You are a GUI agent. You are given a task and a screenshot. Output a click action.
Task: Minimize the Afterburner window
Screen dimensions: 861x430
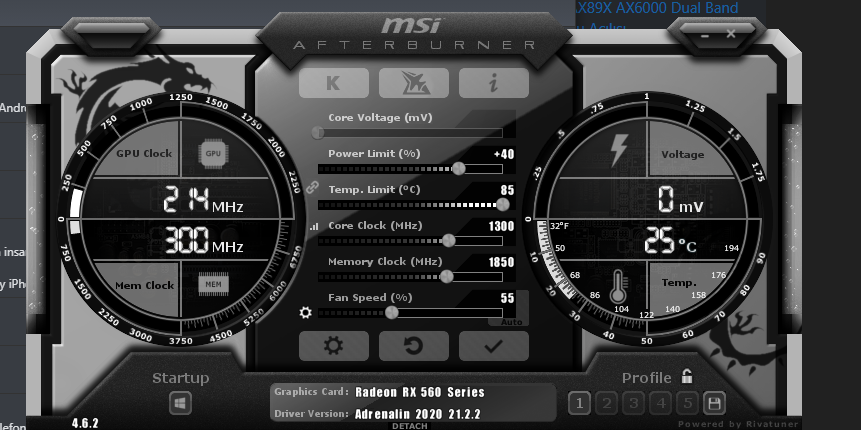tap(705, 35)
